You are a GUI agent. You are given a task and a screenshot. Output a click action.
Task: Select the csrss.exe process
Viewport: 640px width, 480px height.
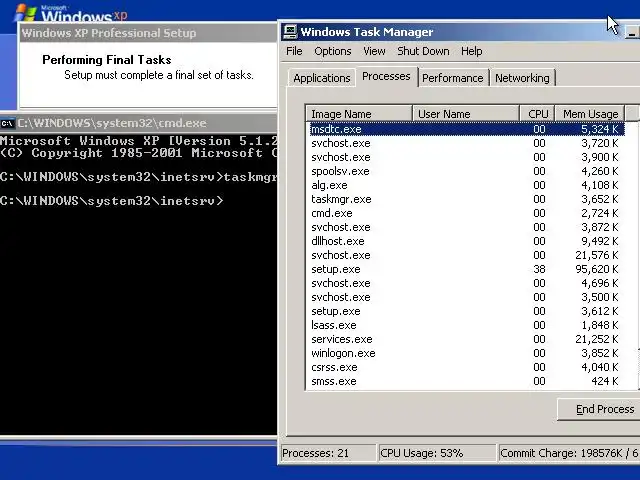coord(466,367)
